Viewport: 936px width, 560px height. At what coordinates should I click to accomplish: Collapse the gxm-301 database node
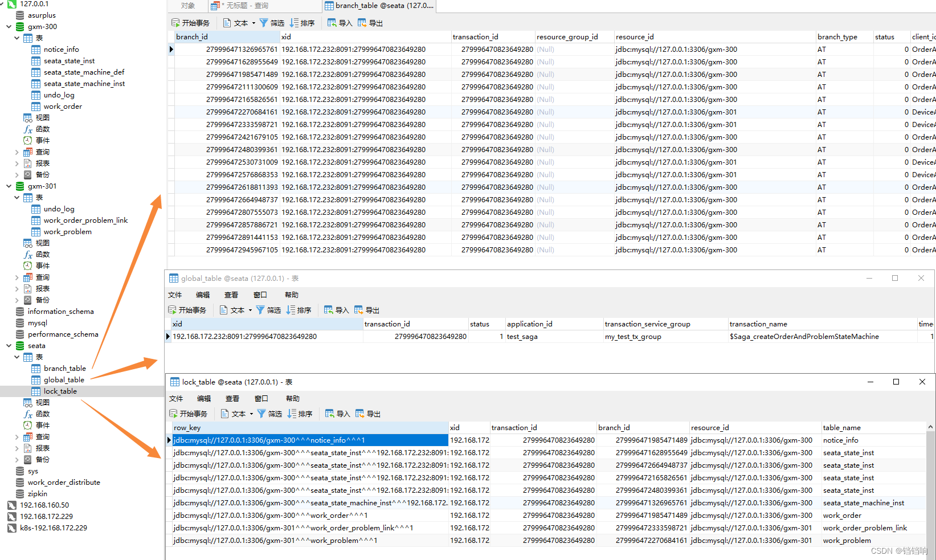9,186
